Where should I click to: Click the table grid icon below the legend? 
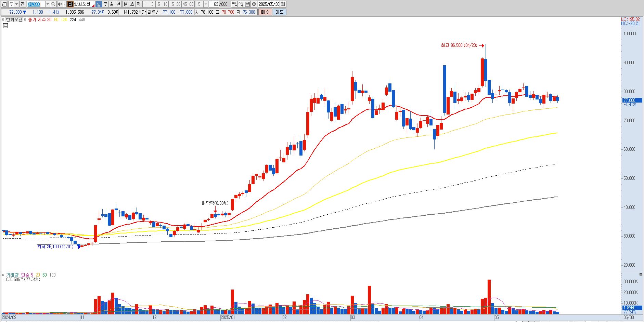click(5, 25)
